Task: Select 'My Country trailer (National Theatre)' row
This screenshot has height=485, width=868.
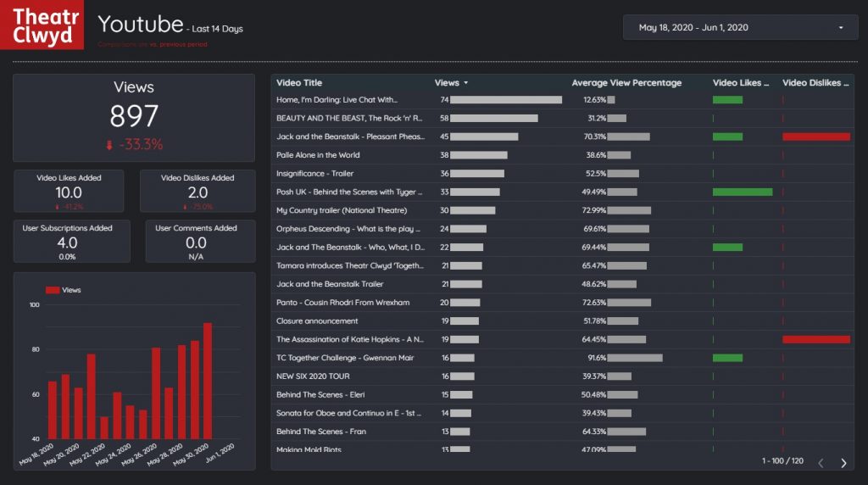Action: (x=563, y=210)
